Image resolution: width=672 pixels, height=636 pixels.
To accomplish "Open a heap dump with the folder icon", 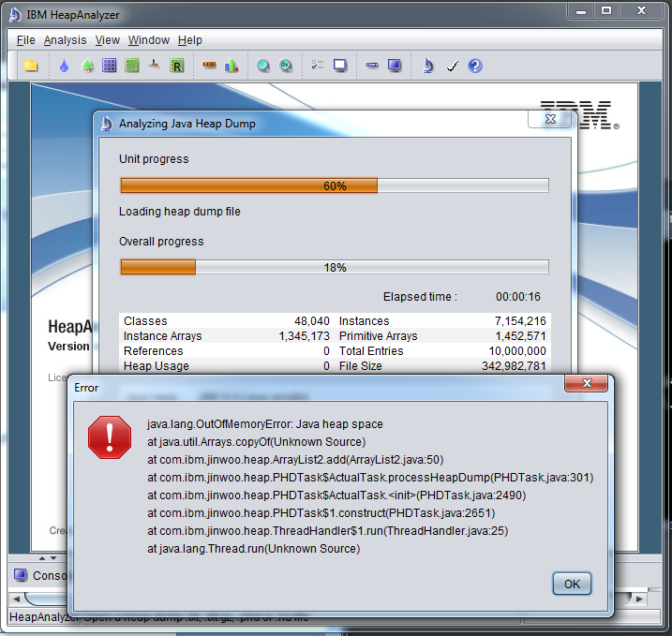I will 30,66.
